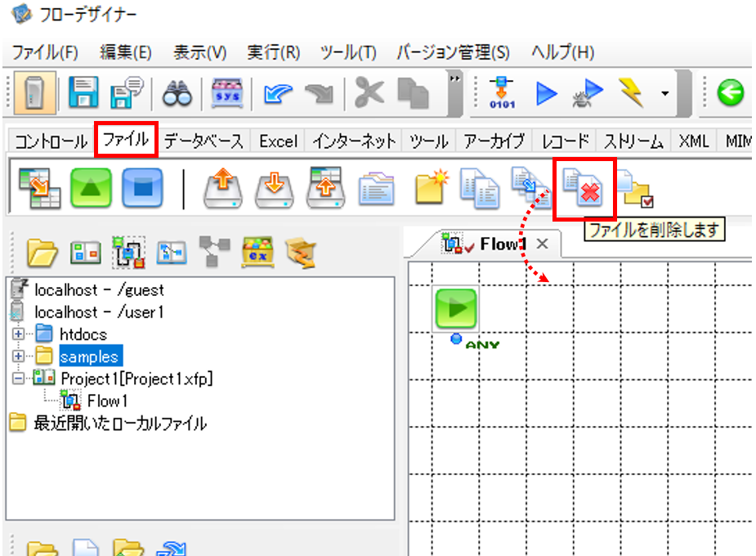Select the table-on-disk upload component

(325, 188)
